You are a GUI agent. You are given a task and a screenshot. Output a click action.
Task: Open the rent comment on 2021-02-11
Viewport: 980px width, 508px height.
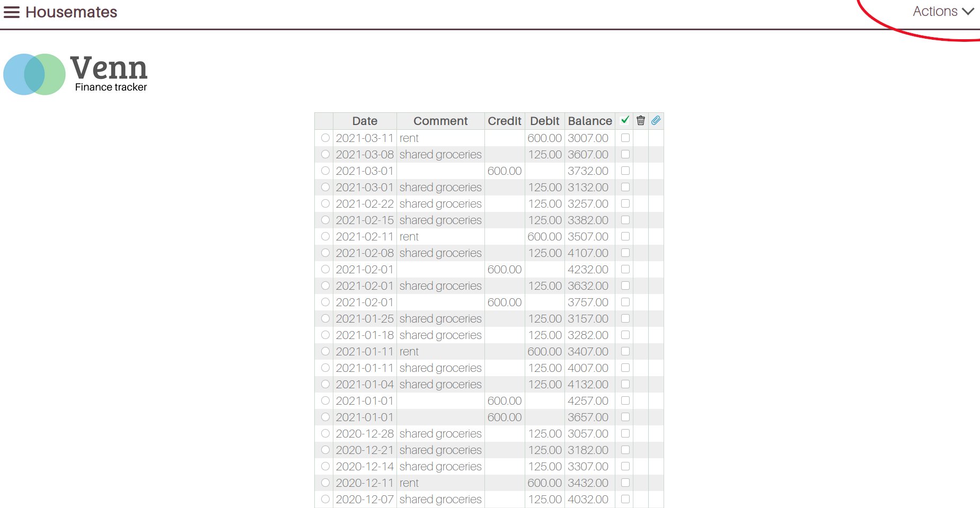pos(409,237)
